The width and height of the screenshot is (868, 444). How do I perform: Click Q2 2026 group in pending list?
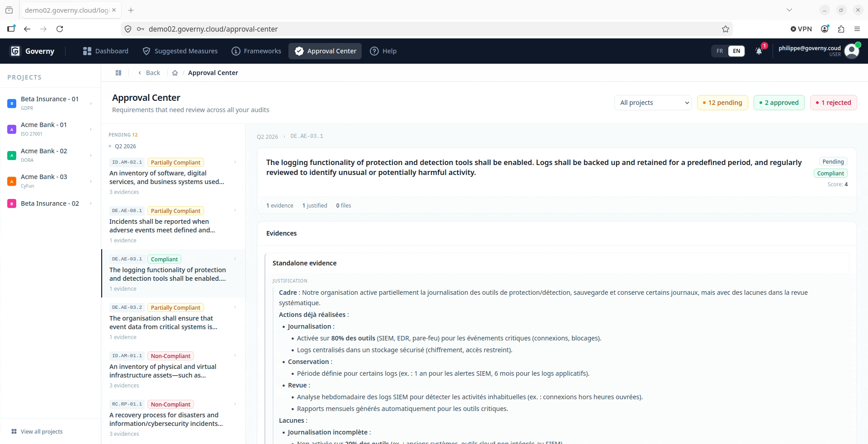tap(125, 146)
